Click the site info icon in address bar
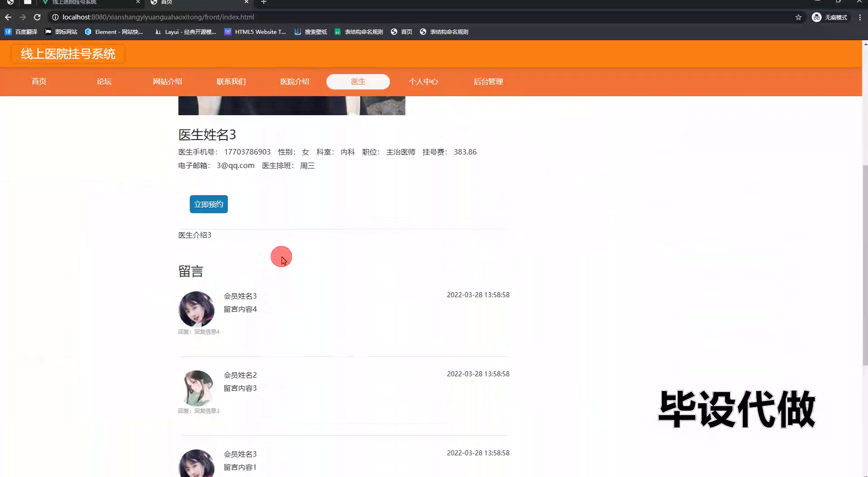This screenshot has height=477, width=868. [x=55, y=17]
